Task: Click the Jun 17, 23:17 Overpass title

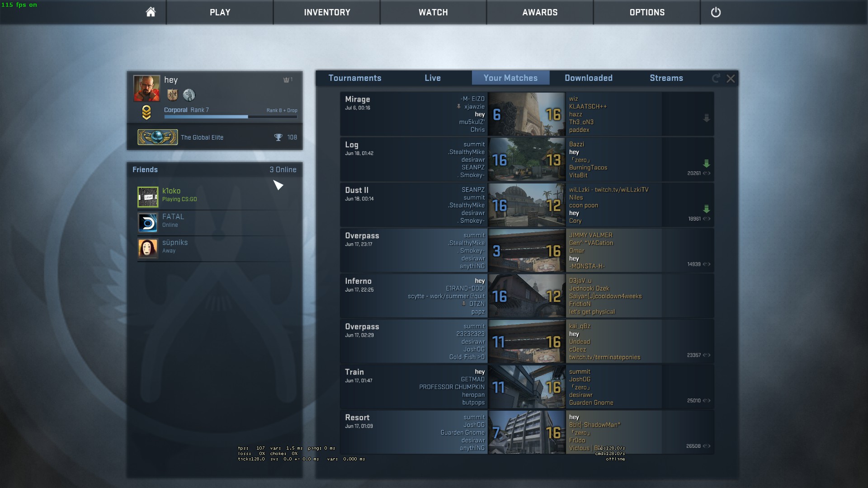Action: [362, 236]
